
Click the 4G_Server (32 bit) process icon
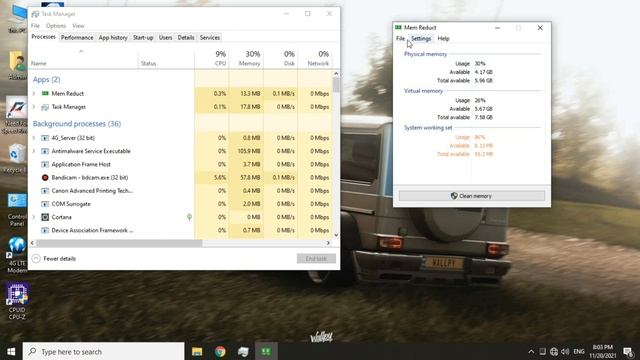pyautogui.click(x=45, y=138)
